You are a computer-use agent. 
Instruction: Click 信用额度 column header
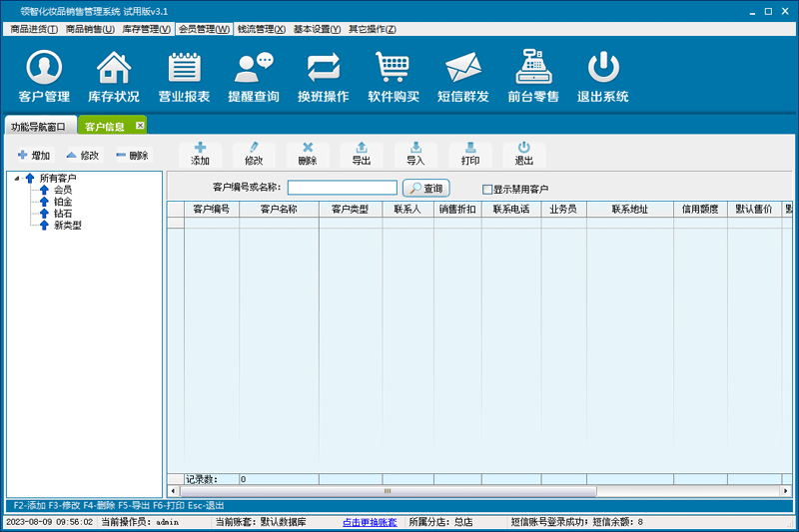point(700,210)
